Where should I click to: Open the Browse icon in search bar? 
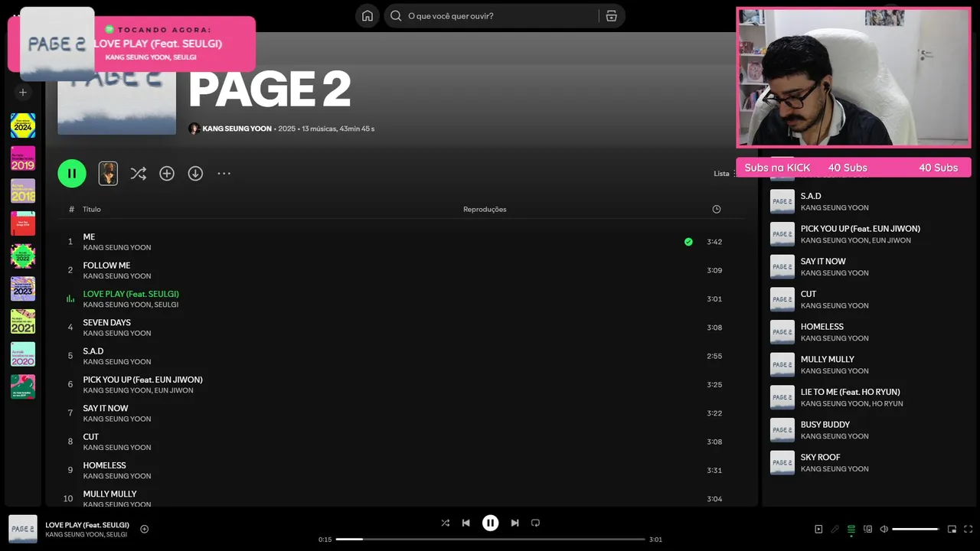[x=611, y=16]
